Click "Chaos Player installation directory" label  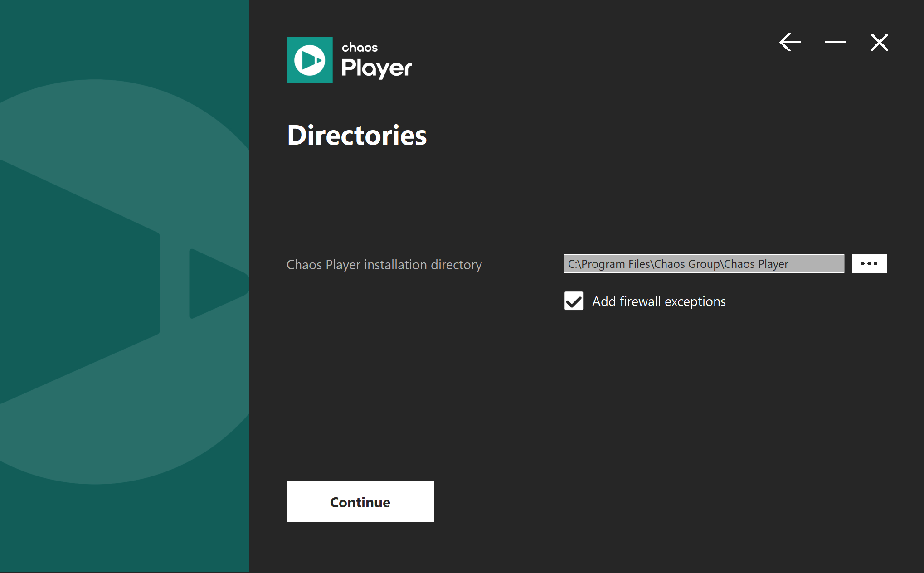coord(384,265)
